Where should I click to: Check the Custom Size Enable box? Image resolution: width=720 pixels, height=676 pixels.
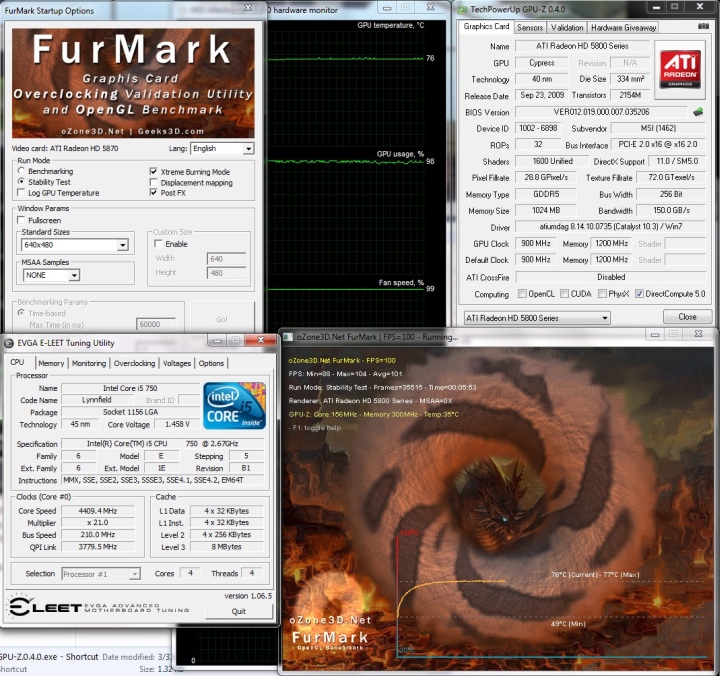(158, 243)
